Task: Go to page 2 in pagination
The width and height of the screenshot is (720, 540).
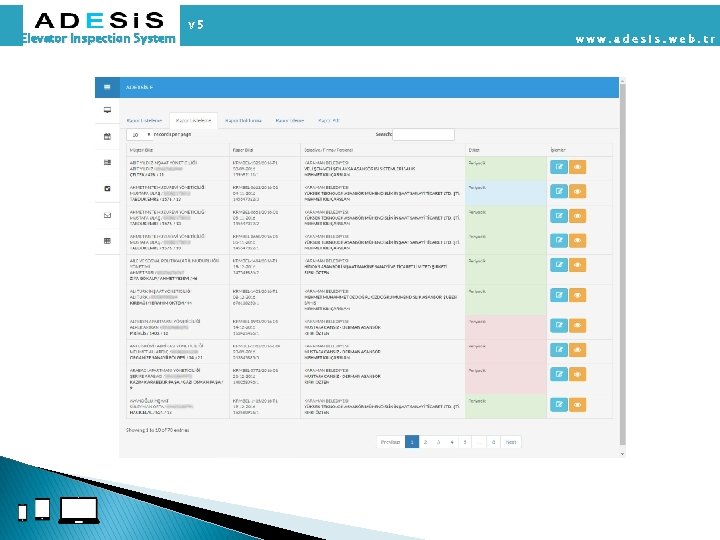Action: point(425,442)
